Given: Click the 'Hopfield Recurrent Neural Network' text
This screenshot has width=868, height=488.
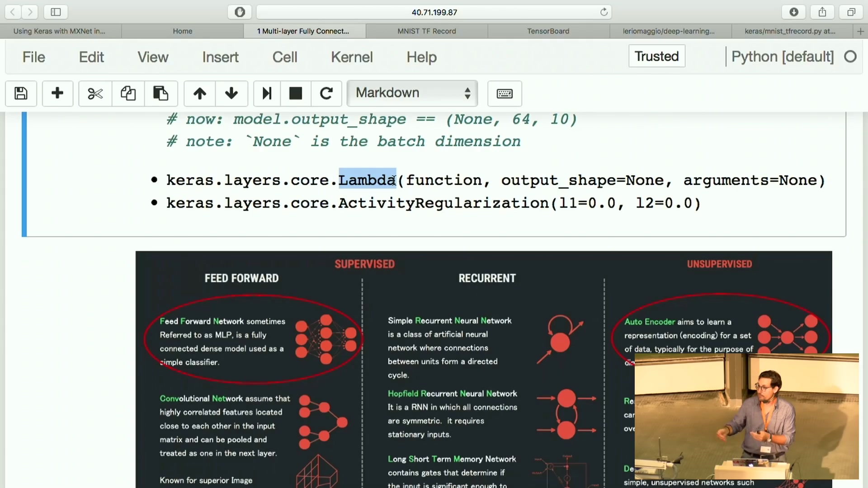Looking at the screenshot, I should 452,394.
